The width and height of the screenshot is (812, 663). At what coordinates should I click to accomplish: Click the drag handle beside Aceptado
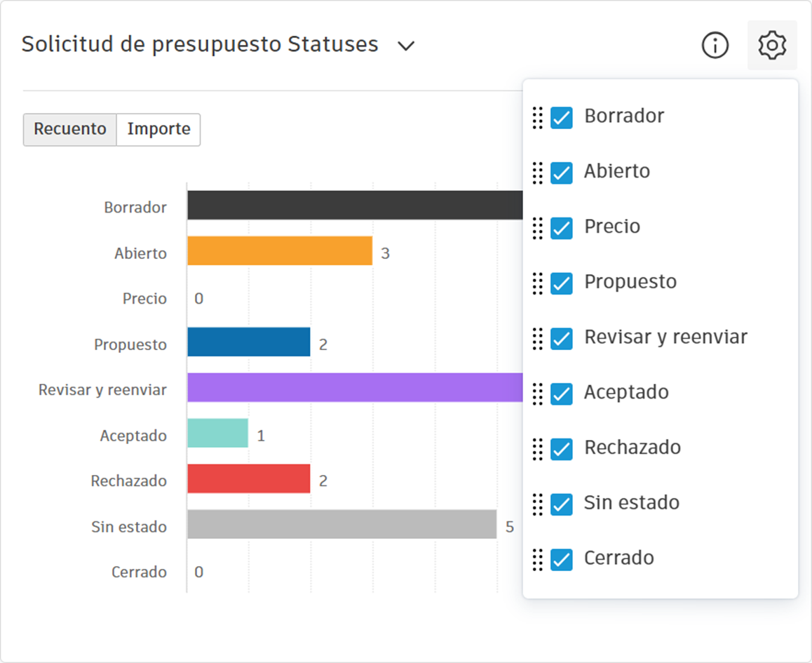click(538, 394)
